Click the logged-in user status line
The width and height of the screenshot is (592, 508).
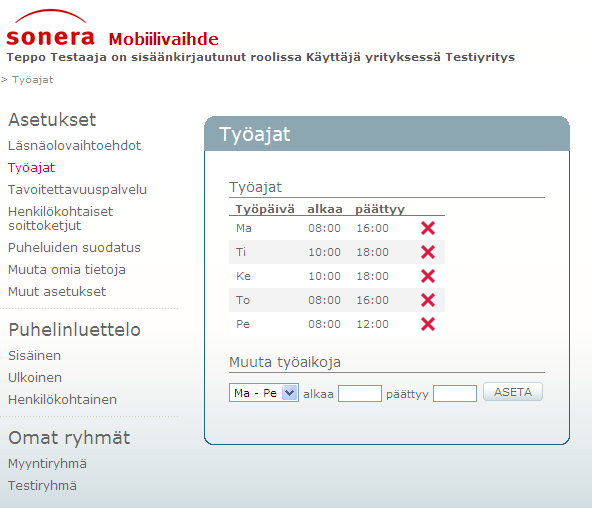tap(261, 57)
